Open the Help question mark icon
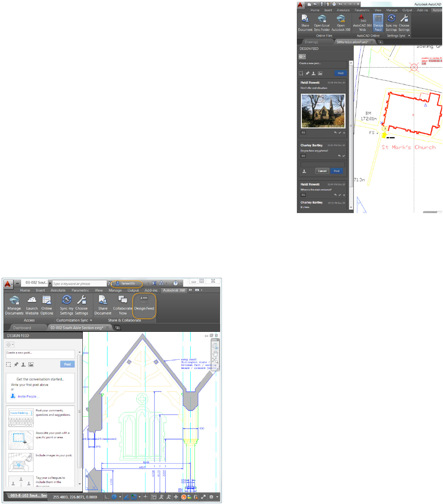Screen dimensions: 443x504 [x=176, y=284]
